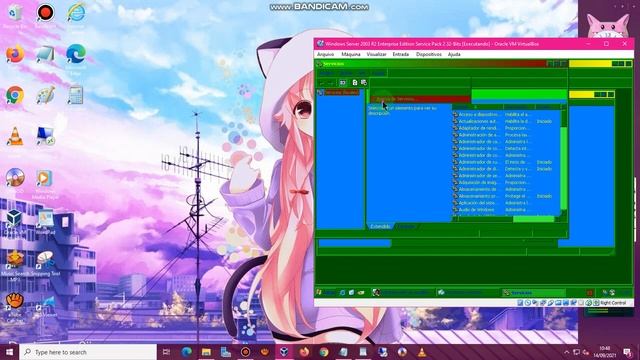
Task: Show hidden system tray icons chevron
Action: [x=567, y=352]
